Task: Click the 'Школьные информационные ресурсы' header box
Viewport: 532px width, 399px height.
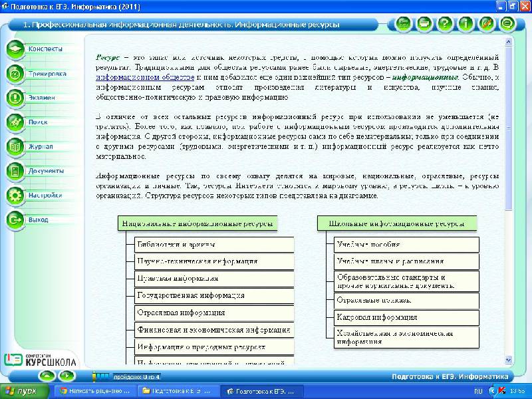Action: point(397,223)
